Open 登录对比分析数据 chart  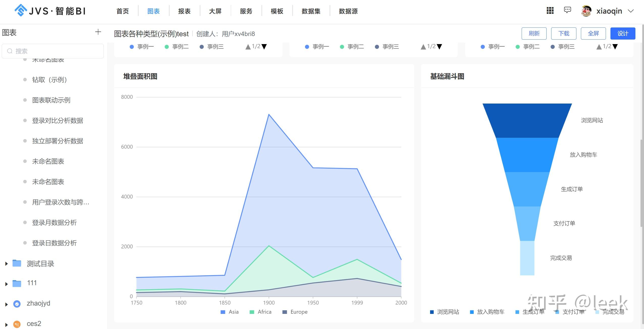[x=58, y=120]
